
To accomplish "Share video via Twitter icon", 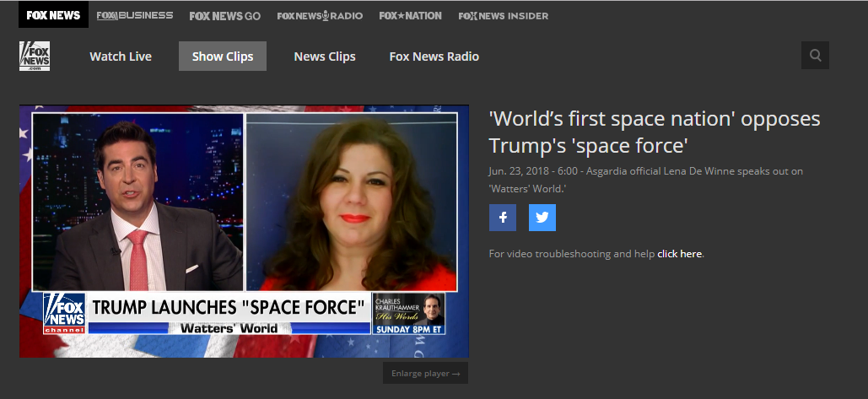I will (x=542, y=218).
